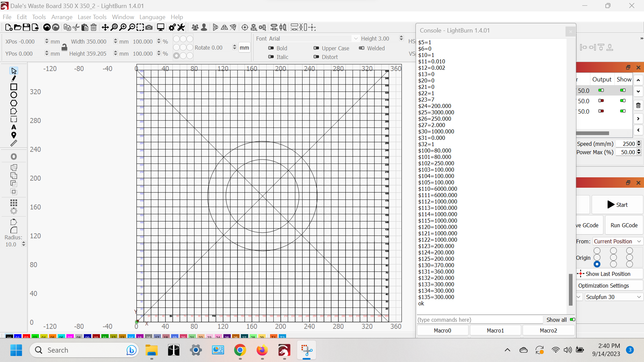Activate the pan/move view icon
Screen dimensions: 644x362
point(105,27)
